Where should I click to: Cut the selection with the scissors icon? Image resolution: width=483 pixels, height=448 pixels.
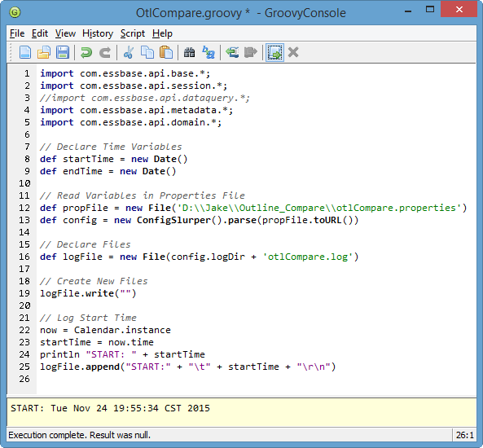[x=129, y=52]
